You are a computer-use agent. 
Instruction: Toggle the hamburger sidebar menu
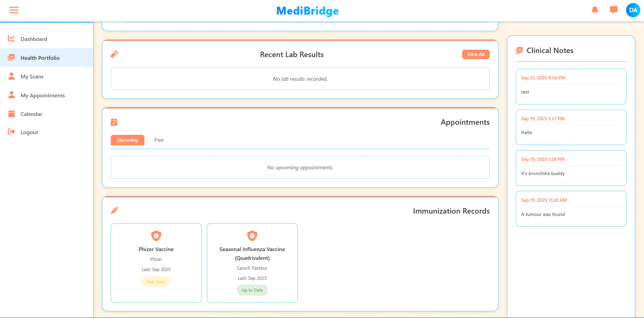click(14, 10)
